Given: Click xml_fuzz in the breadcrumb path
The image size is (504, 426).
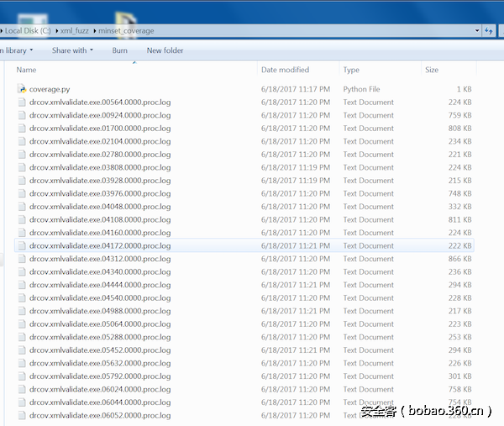Looking at the screenshot, I should tap(73, 31).
